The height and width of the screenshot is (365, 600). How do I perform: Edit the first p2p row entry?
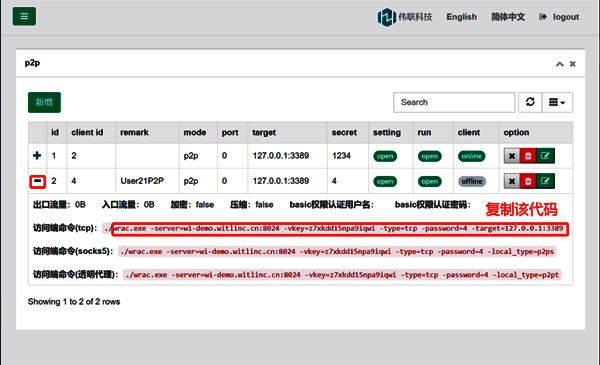(x=545, y=156)
